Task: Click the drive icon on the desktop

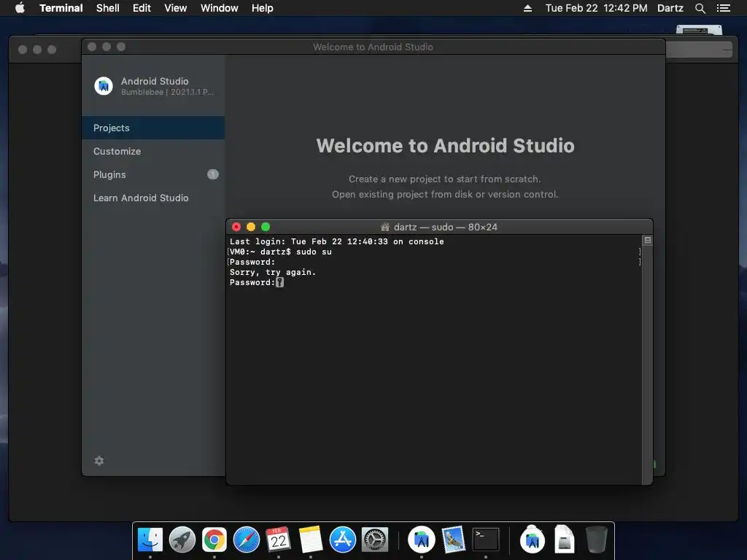Action: 699,29
